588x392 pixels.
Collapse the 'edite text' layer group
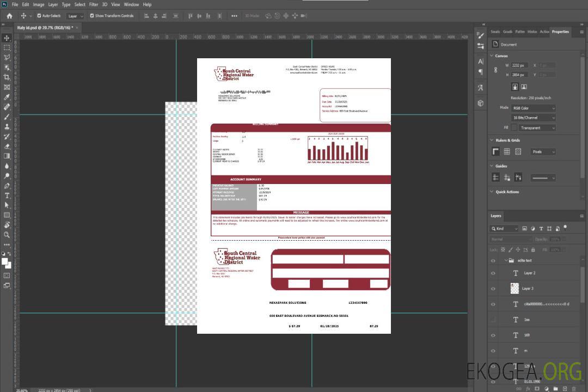pyautogui.click(x=505, y=260)
